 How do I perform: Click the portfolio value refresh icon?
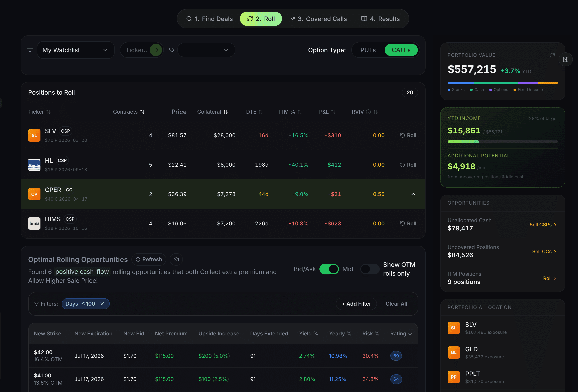pos(552,55)
